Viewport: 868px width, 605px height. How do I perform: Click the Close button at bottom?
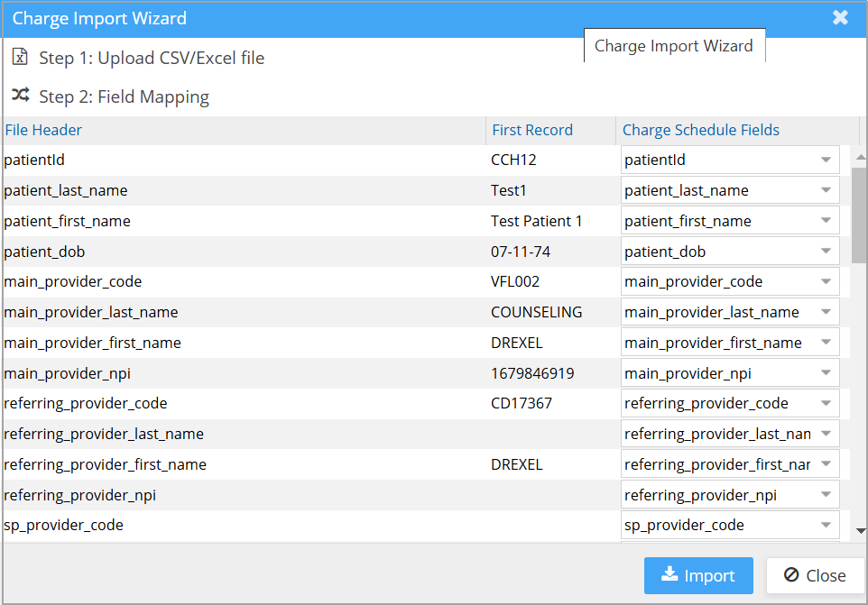pyautogui.click(x=815, y=575)
